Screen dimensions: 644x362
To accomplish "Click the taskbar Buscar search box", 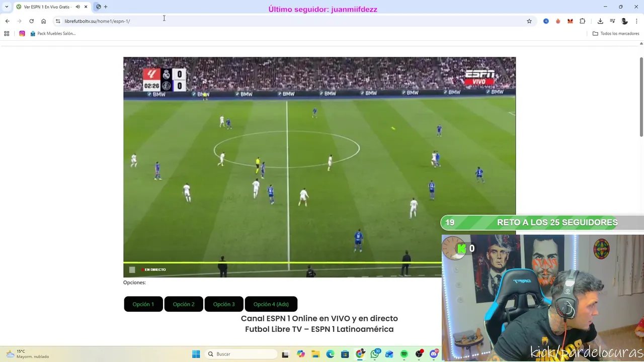I will pyautogui.click(x=242, y=354).
